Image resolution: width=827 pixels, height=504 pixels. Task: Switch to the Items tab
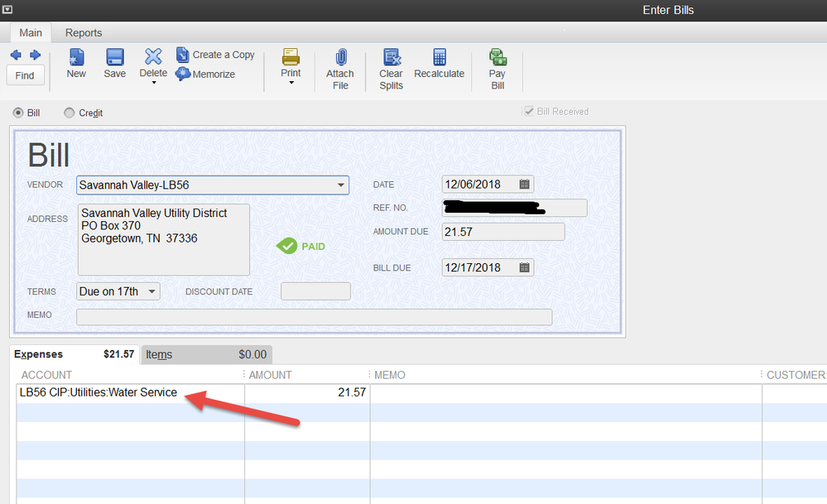tap(207, 355)
